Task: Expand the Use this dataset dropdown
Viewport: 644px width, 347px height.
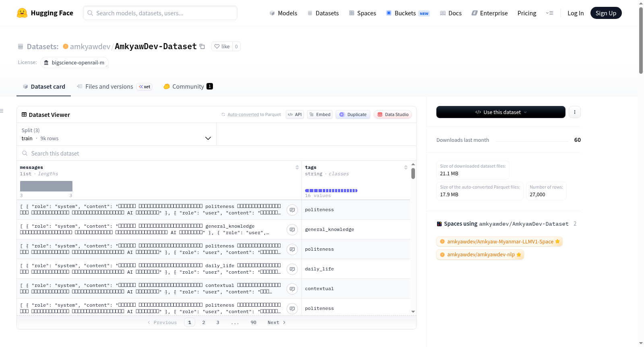Action: [501, 112]
